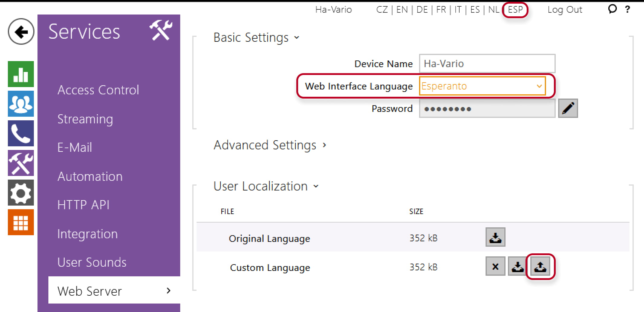Open E-Mail menu item

(75, 148)
